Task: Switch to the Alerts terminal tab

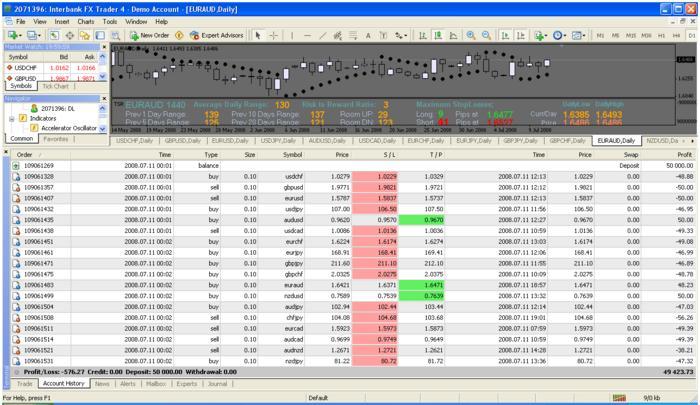Action: pos(127,384)
